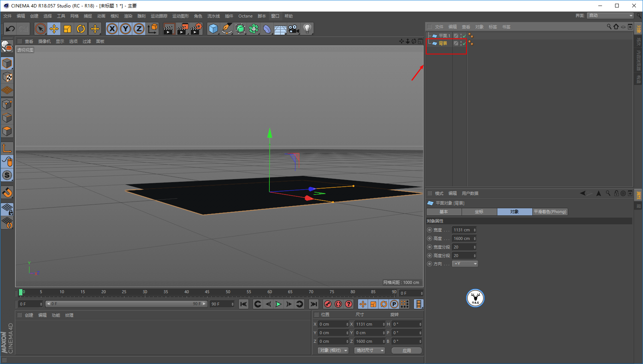Open the 文件 main menu
This screenshot has width=643, height=364.
[7, 16]
